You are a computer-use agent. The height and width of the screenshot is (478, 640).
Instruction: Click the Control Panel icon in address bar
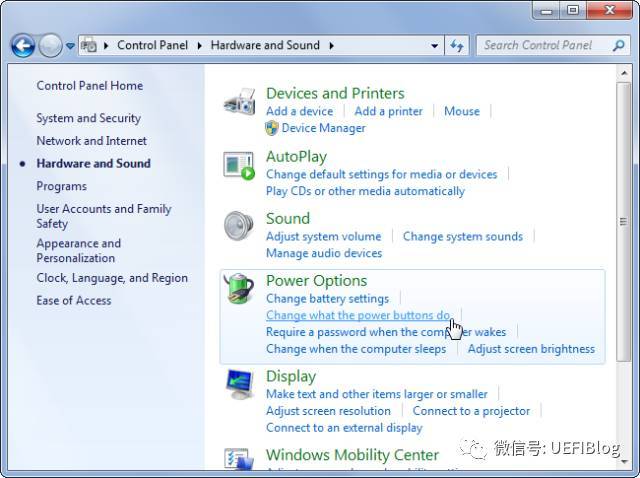point(89,45)
